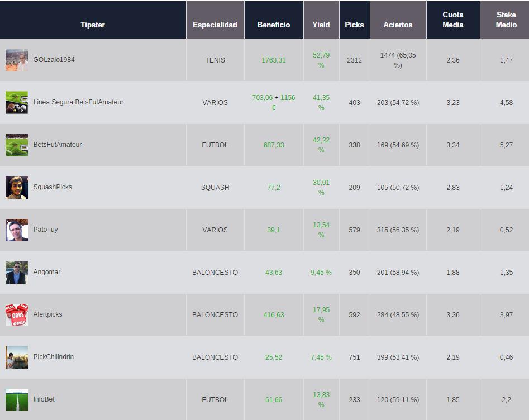This screenshot has width=529, height=420.
Task: Open Pato_uy tipster name
Action: [x=46, y=230]
